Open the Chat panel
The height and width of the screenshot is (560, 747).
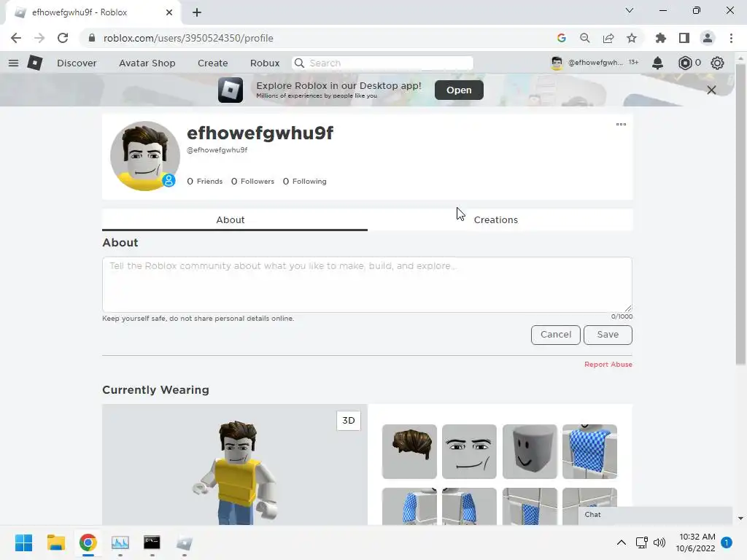[655, 515]
